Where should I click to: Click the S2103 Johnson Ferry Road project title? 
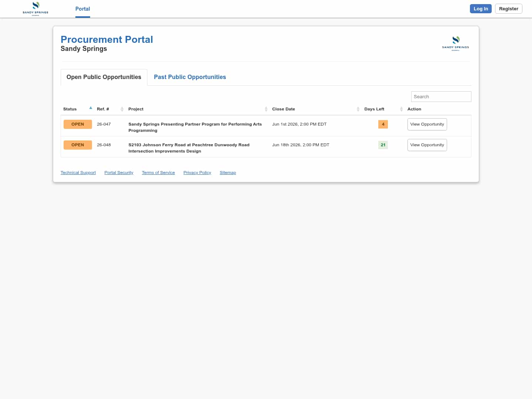click(x=189, y=148)
